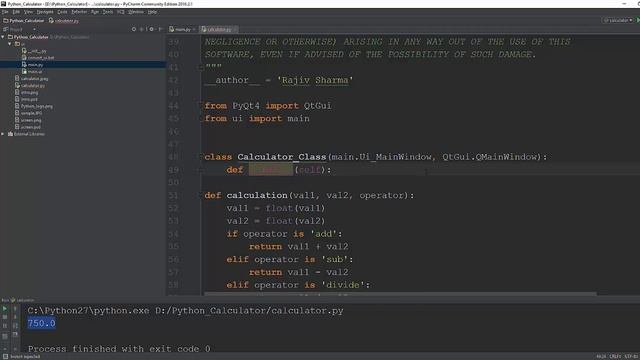Collapse the Calculator_Class fold at line 48
The height and width of the screenshot is (360, 640).
202,157
